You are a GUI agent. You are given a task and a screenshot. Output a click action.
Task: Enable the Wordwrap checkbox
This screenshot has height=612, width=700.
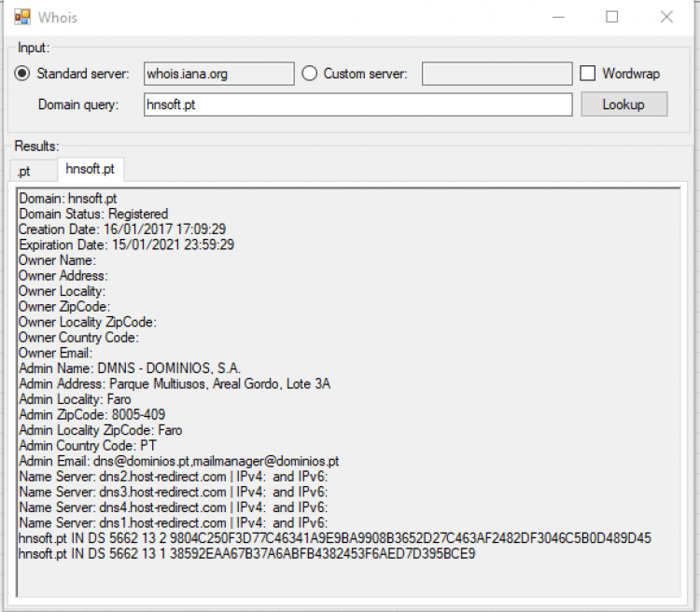click(588, 74)
